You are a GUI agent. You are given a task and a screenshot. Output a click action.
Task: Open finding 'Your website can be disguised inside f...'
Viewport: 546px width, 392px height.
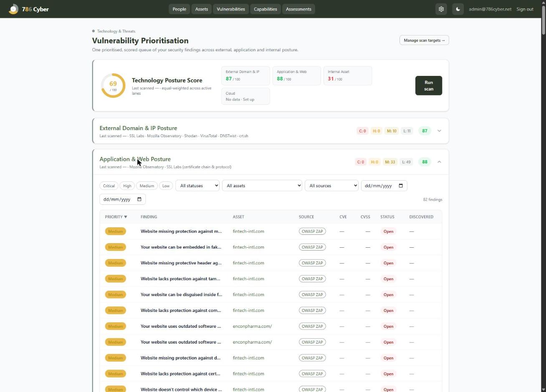tap(181, 294)
